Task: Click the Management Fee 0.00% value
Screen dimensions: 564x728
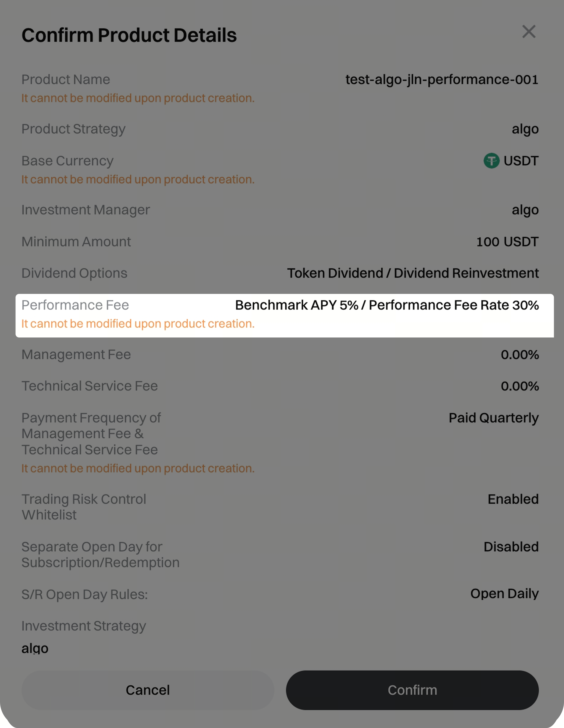Action: (x=520, y=354)
